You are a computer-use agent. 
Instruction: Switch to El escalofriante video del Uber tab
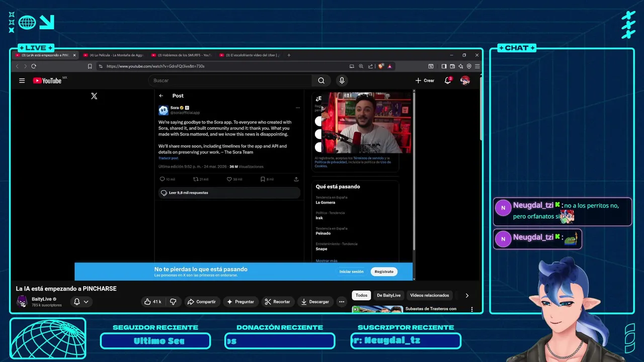pyautogui.click(x=250, y=55)
